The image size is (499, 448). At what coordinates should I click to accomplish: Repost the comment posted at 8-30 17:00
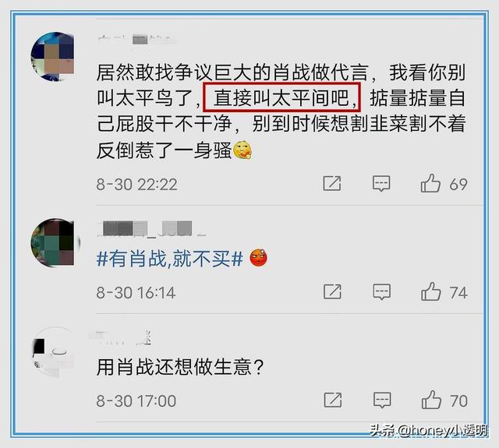[333, 400]
